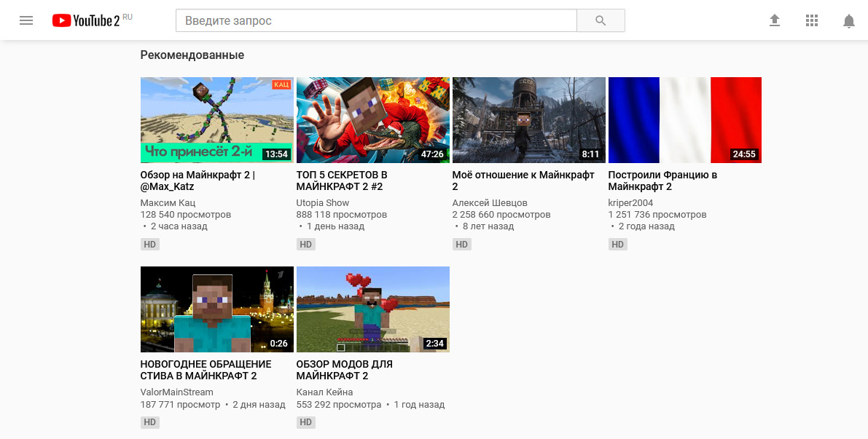Click the HD badge under ValorMainStream video
Screen dimensions: 868x439
(x=149, y=422)
